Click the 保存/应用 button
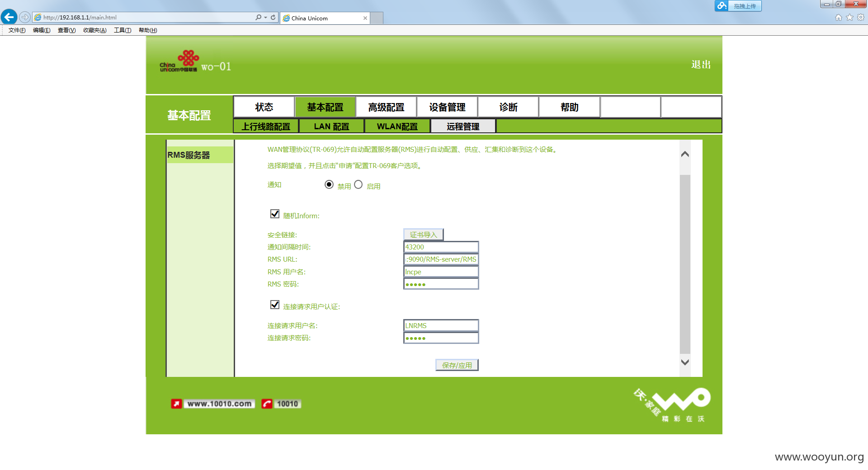Image resolution: width=868 pixels, height=470 pixels. [x=457, y=365]
